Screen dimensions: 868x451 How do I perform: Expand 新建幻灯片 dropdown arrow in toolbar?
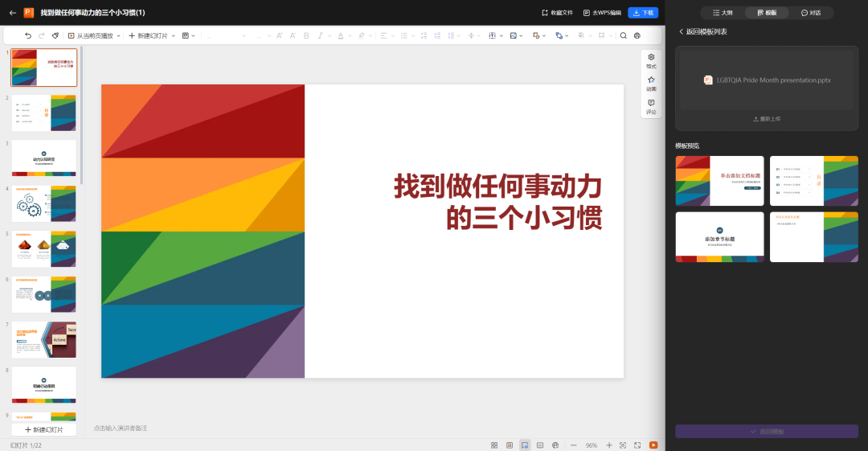click(174, 35)
